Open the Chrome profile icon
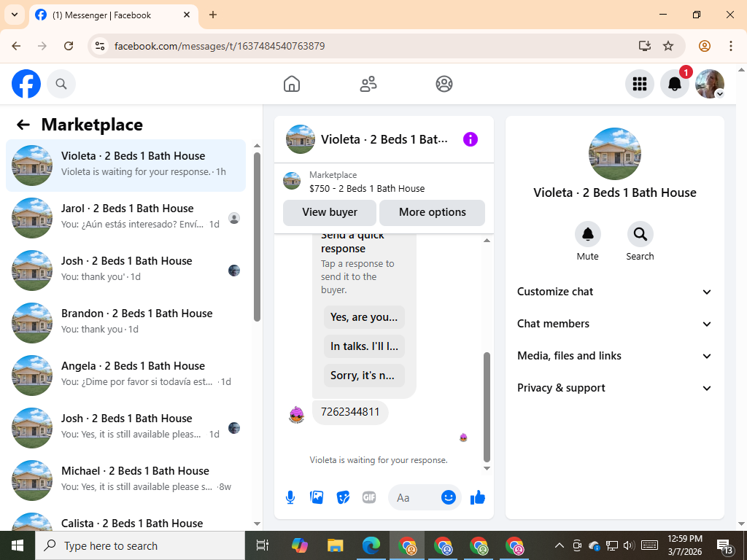747x560 pixels. tap(705, 46)
